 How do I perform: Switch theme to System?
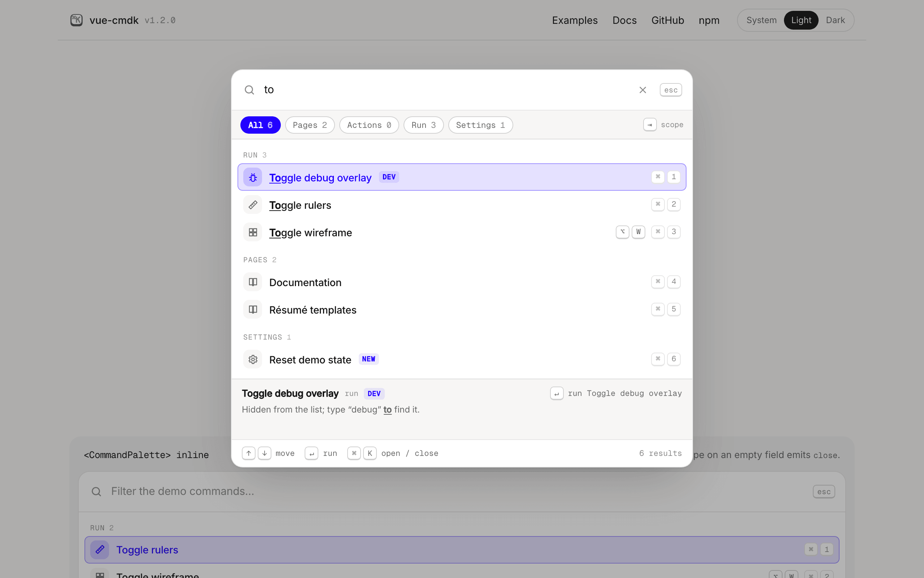tap(761, 20)
